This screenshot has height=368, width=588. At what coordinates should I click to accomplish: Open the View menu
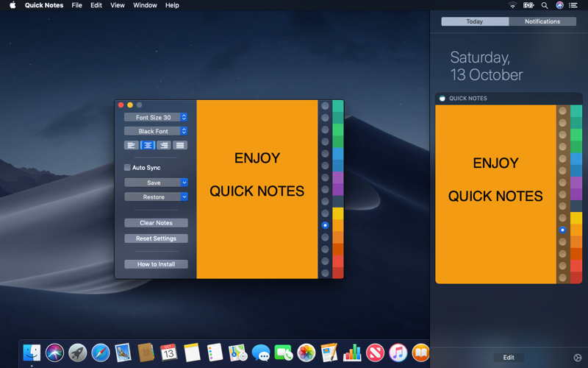click(118, 5)
